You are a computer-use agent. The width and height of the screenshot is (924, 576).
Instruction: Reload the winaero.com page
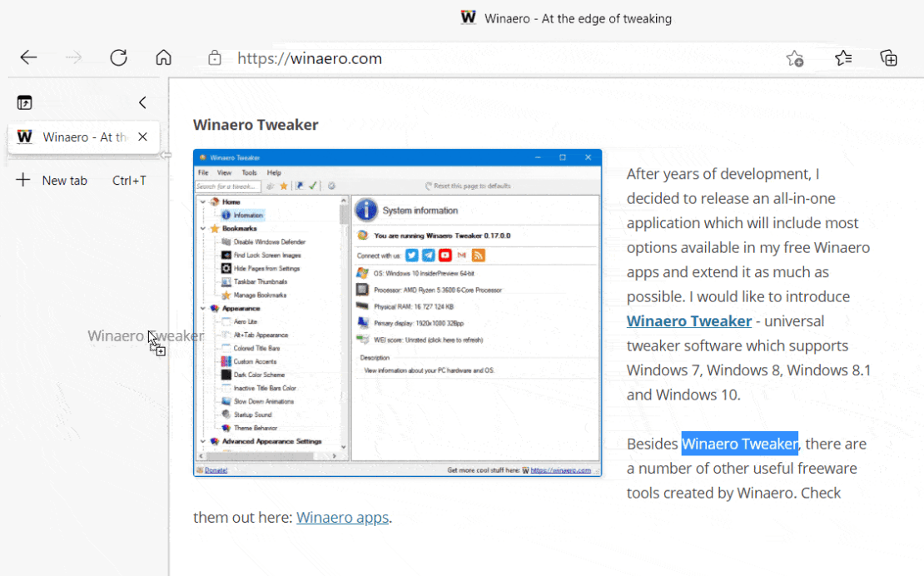pos(118,57)
